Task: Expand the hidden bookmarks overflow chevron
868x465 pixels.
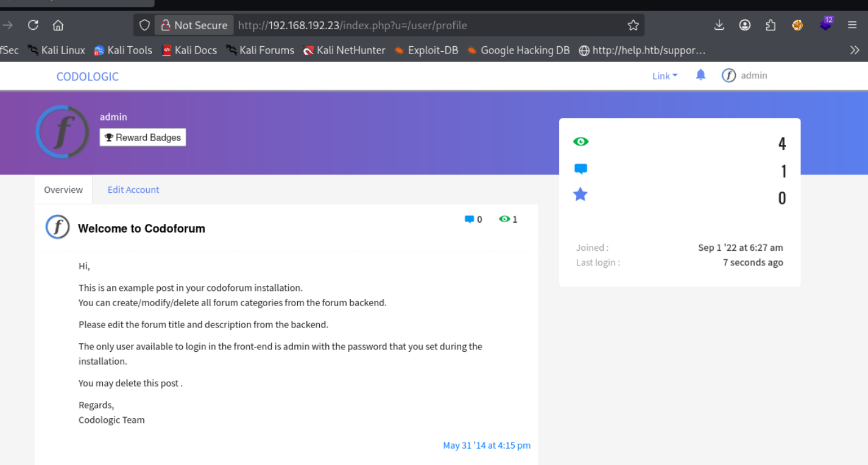Action: (855, 51)
